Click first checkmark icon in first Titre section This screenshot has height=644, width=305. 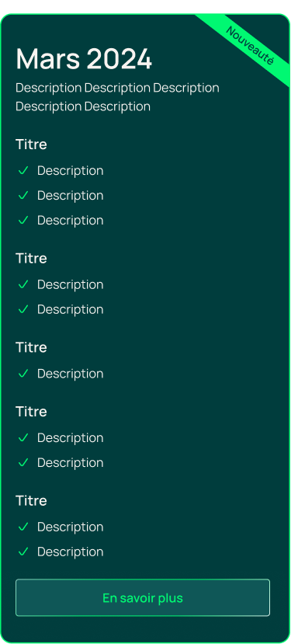pos(23,170)
